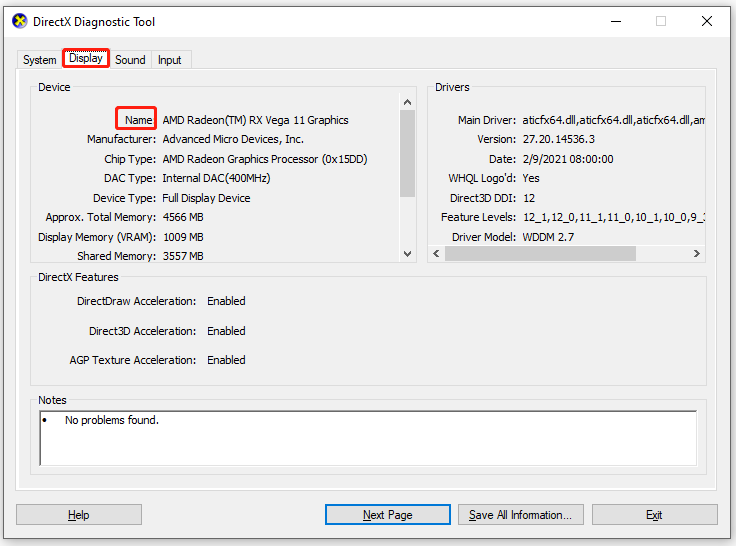Click Driver Model 'WDDM 2.7' value
Screen dimensions: 736x546
point(548,237)
